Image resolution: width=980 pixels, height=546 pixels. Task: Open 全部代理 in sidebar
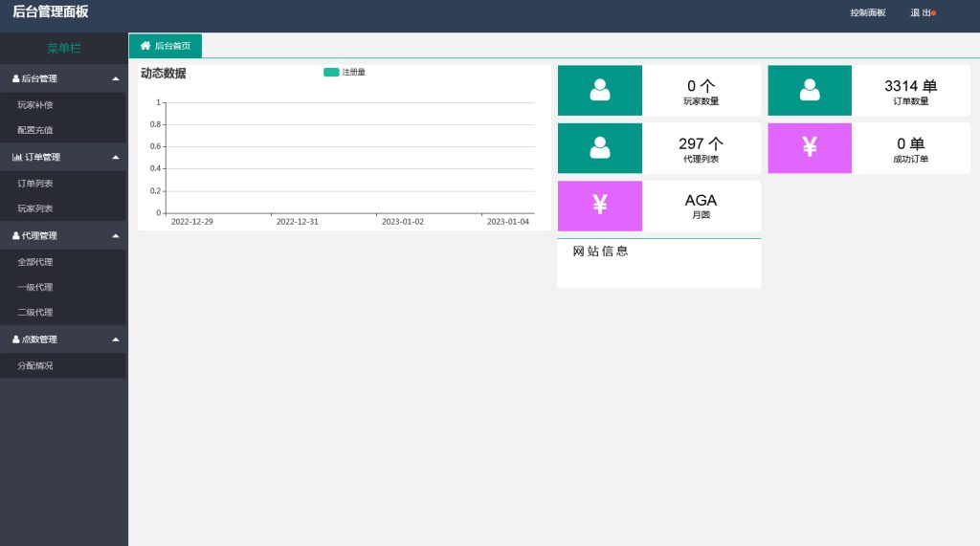(35, 262)
